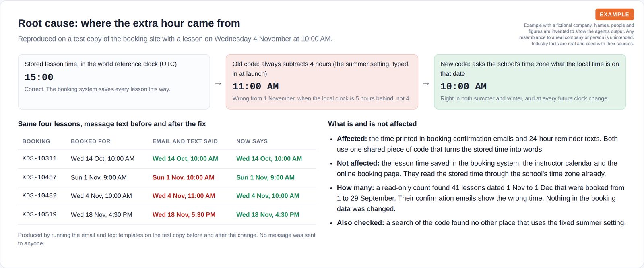Select the "New code: asks the school's time zone" label
This screenshot has height=268, width=644.
coord(530,69)
